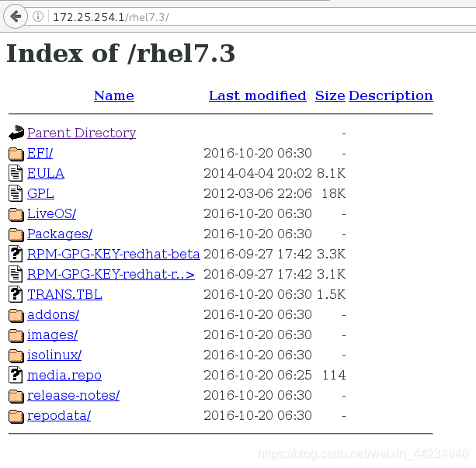The image size is (476, 468).
Task: Open the EFI/ directory link
Action: pyautogui.click(x=40, y=153)
